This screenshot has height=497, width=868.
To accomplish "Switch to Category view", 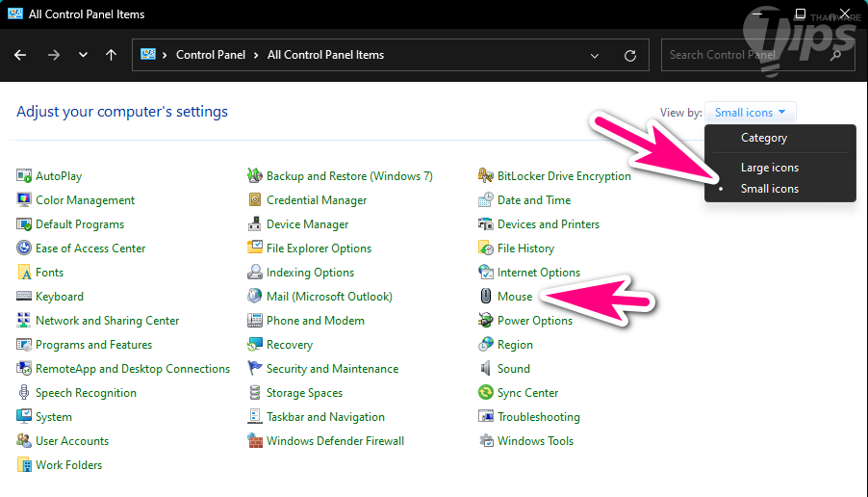I will 763,138.
